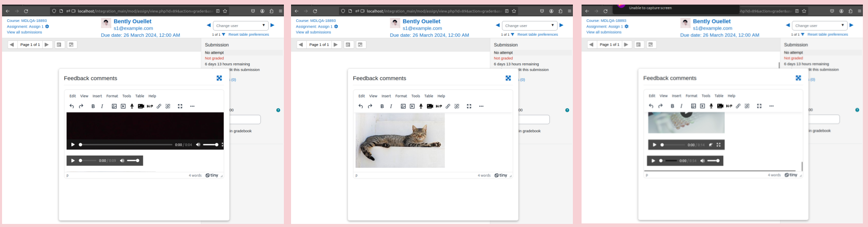Record video with middle window's camera icon

coord(430,106)
